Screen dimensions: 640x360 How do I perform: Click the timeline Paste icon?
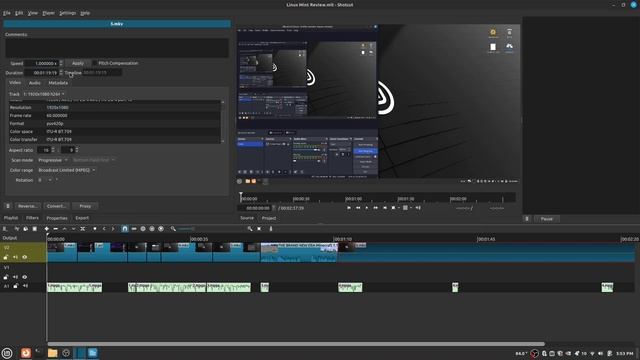35,229
